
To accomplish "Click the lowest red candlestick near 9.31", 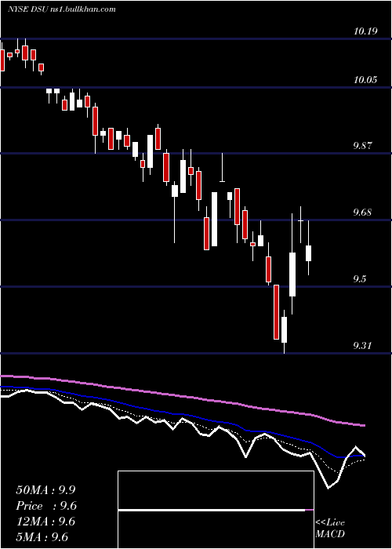I will pyautogui.click(x=277, y=312).
